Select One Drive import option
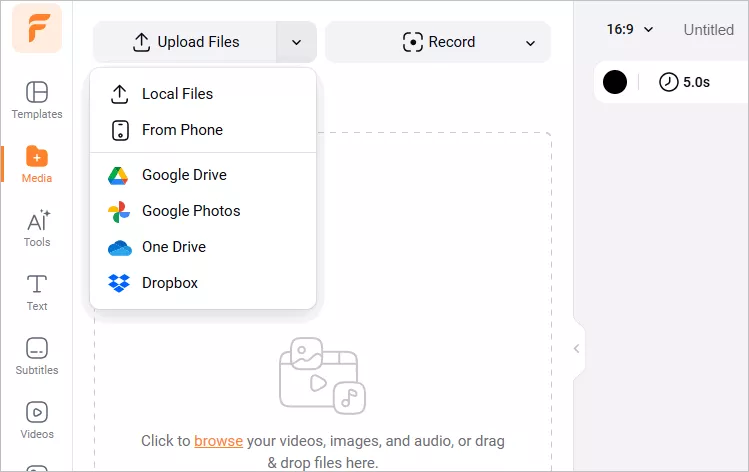749x472 pixels. pyautogui.click(x=203, y=247)
